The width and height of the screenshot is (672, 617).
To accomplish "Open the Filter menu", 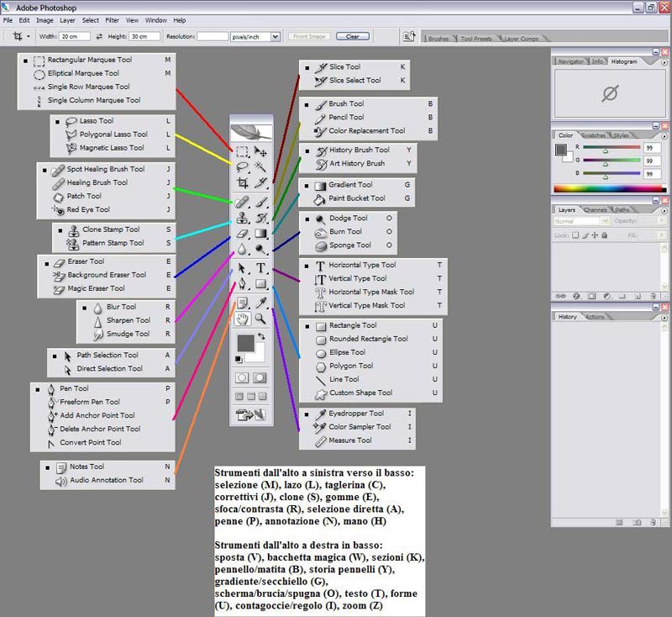I will pos(112,19).
